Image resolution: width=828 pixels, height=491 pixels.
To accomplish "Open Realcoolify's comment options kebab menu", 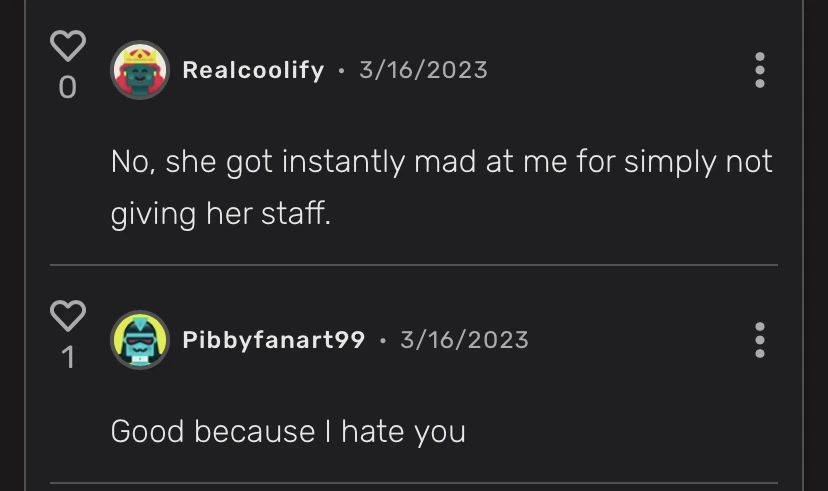I will 759,70.
